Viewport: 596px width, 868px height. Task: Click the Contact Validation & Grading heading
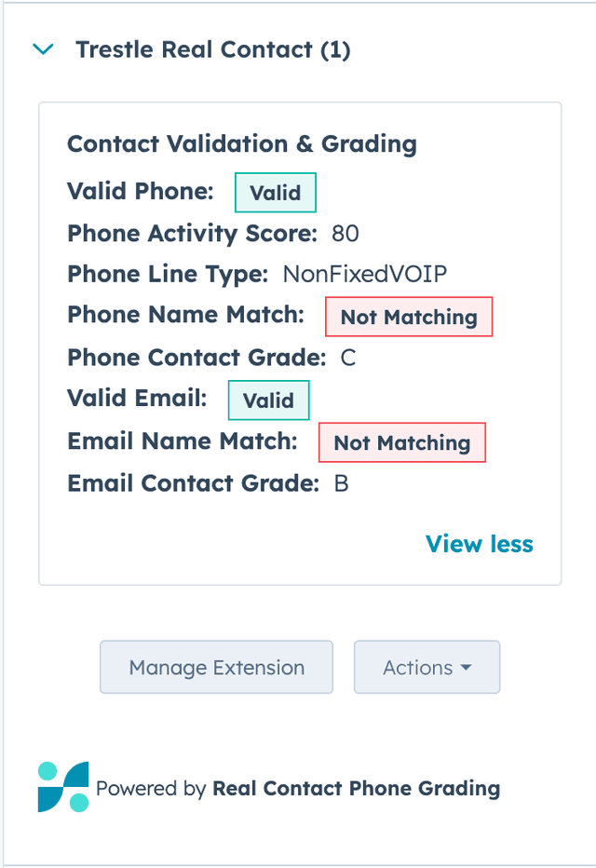coord(242,144)
